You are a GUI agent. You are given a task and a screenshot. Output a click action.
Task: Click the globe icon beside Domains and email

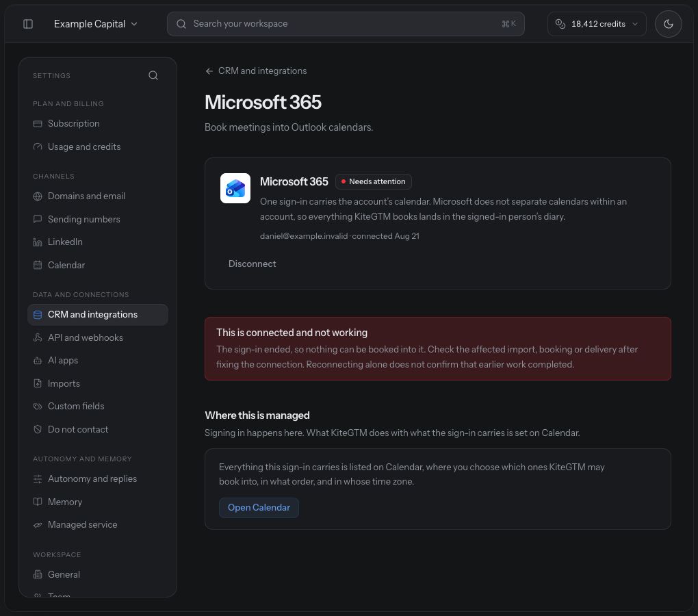pyautogui.click(x=38, y=196)
